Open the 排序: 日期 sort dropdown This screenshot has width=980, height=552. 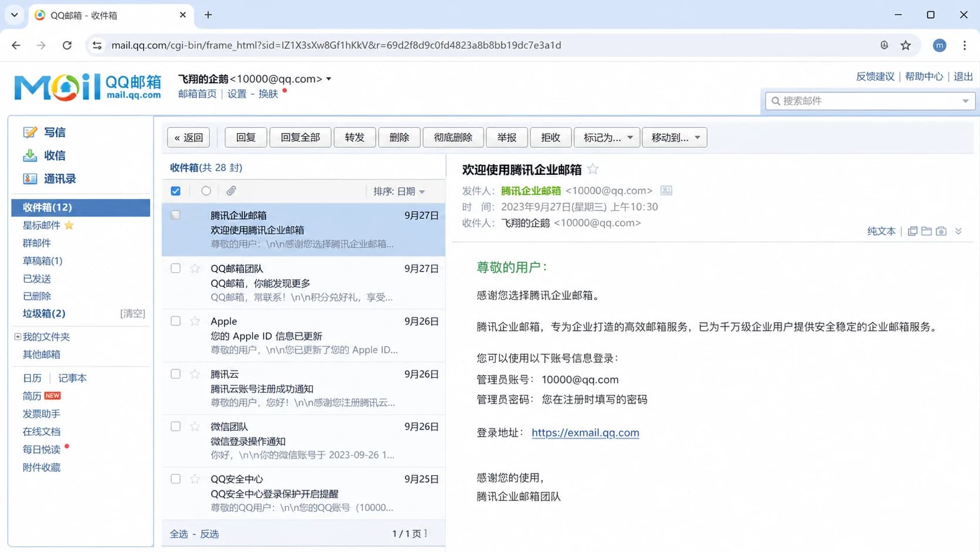[x=399, y=191]
